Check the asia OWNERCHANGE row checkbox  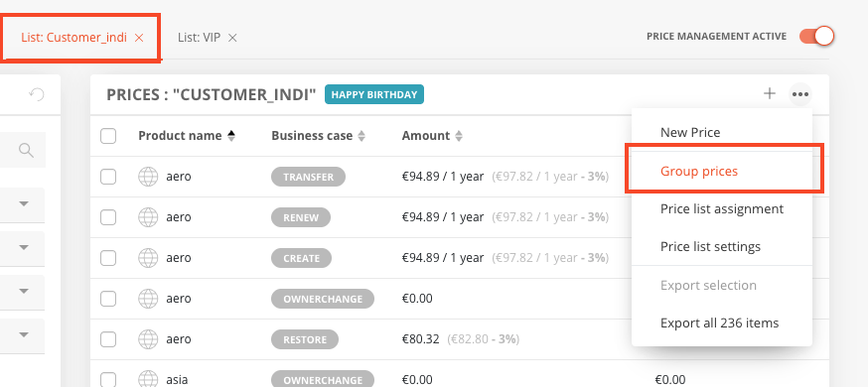click(108, 380)
